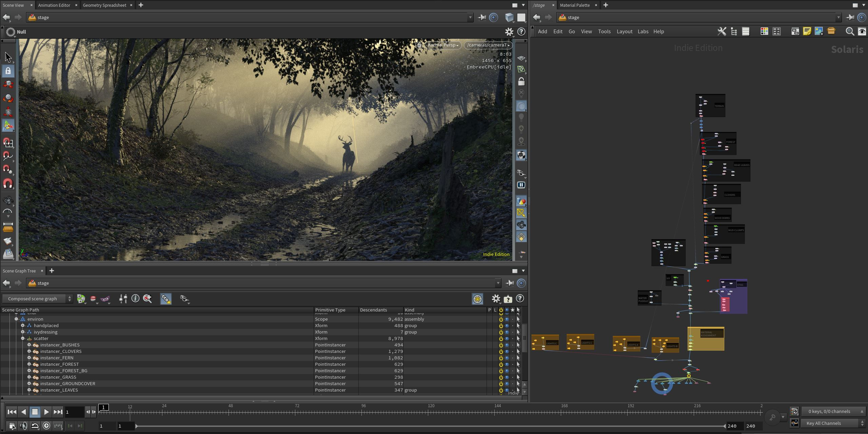
Task: Toggle real-time playback clock icon
Action: (x=46, y=426)
